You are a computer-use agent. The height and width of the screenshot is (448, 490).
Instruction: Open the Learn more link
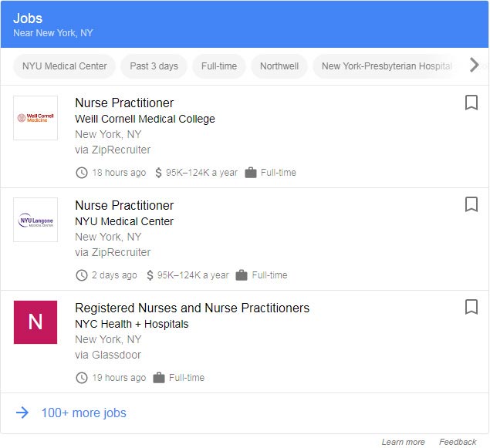403,442
